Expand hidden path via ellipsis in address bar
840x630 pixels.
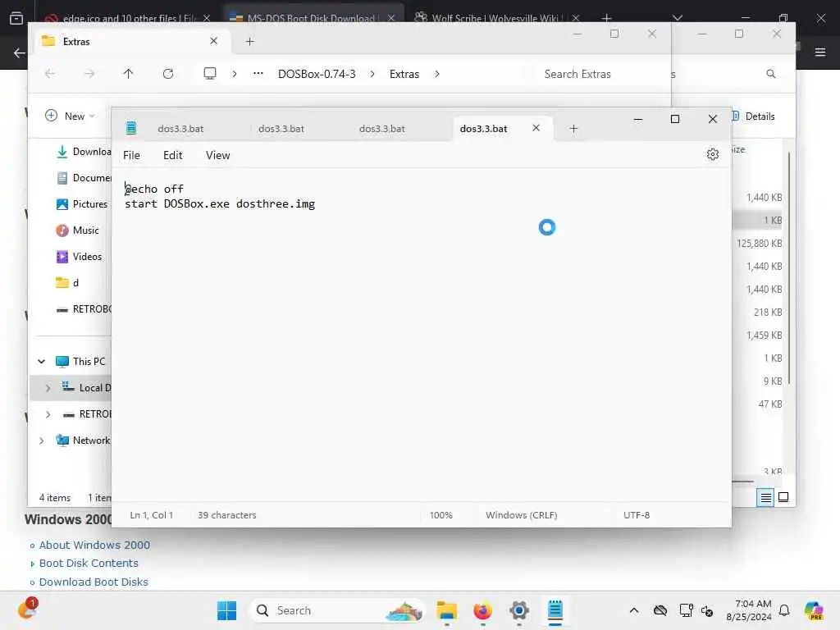[x=258, y=73]
